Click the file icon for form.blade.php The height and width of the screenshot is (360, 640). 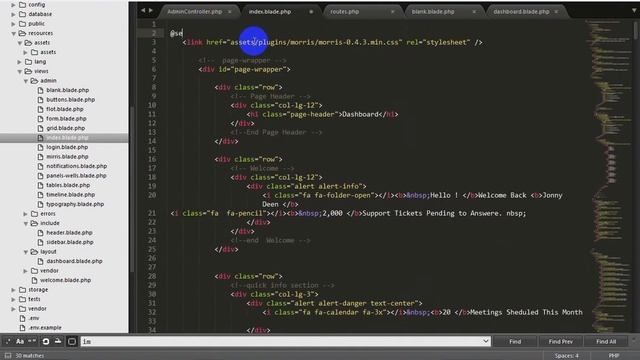pos(40,119)
